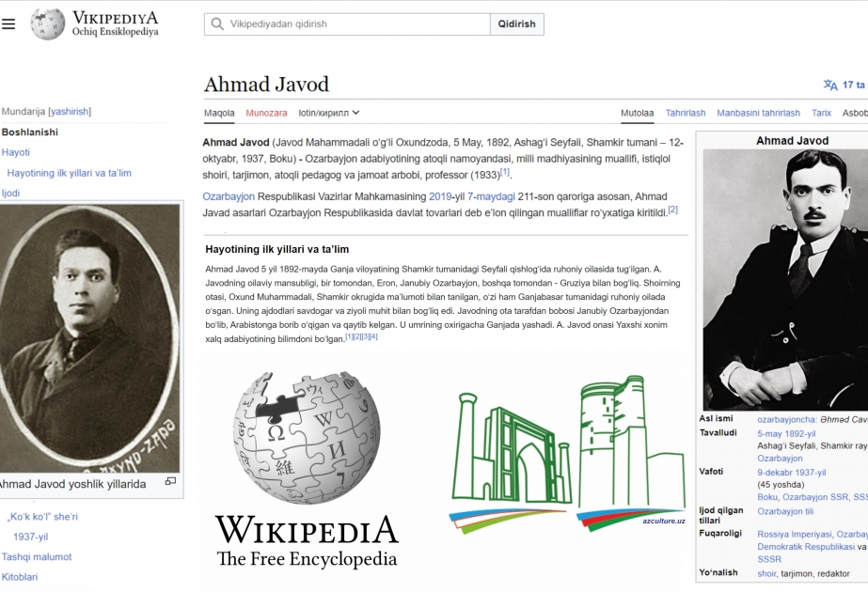Image resolution: width=868 pixels, height=592 pixels.
Task: Switch to the Maqola tab
Action: pos(219,113)
